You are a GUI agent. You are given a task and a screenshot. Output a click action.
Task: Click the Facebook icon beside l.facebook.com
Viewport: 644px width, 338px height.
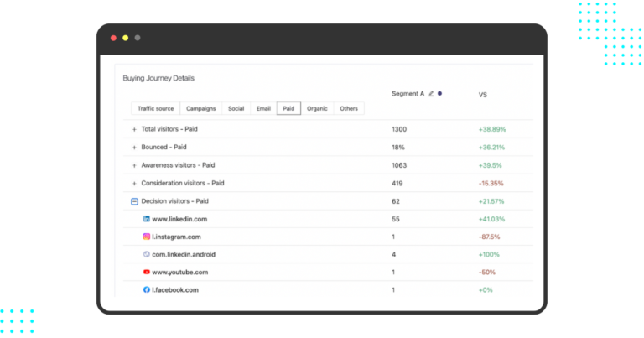146,289
